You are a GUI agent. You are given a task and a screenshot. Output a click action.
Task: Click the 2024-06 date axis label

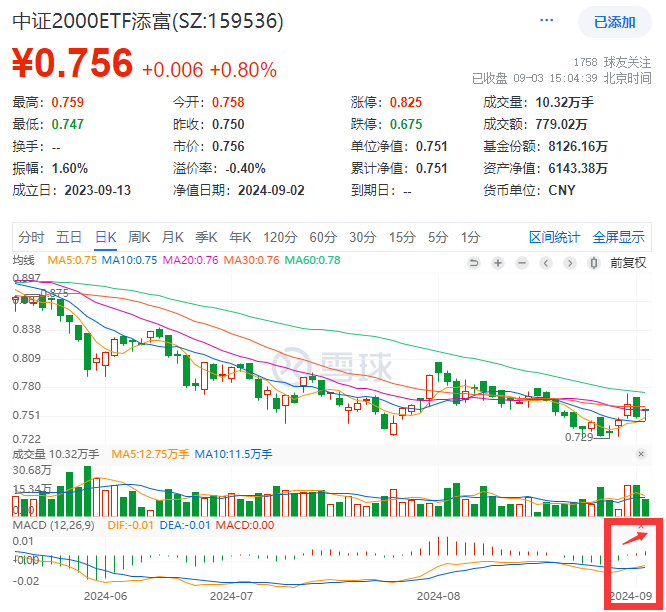tap(105, 596)
